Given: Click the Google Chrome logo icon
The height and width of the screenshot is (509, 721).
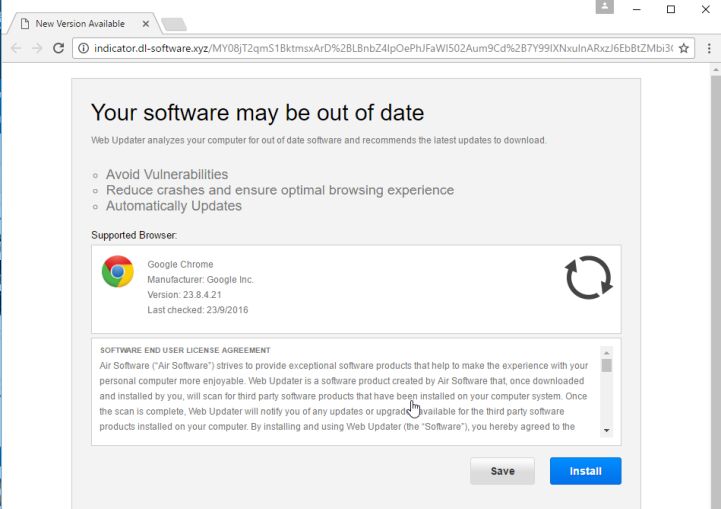Looking at the screenshot, I should tap(118, 272).
